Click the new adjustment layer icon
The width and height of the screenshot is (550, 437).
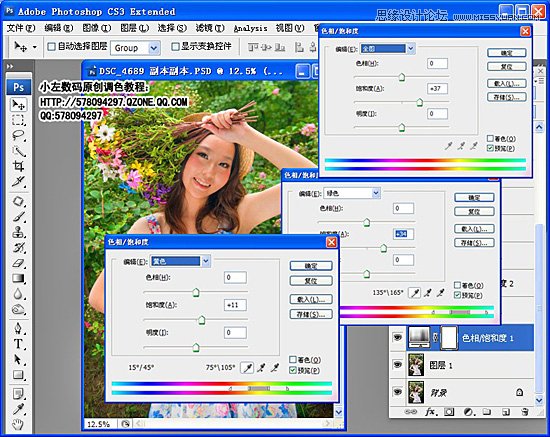(x=468, y=412)
